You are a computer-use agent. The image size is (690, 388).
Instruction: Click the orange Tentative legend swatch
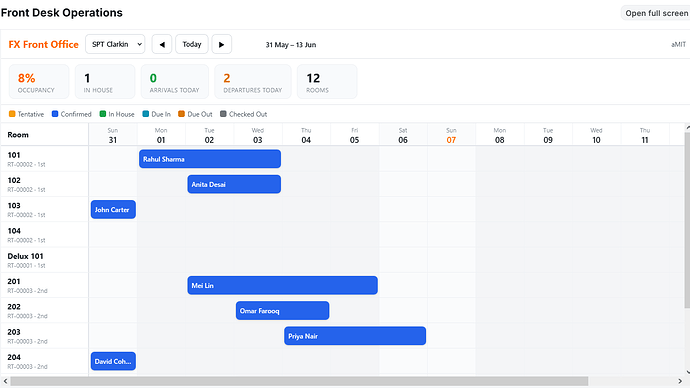pyautogui.click(x=12, y=114)
